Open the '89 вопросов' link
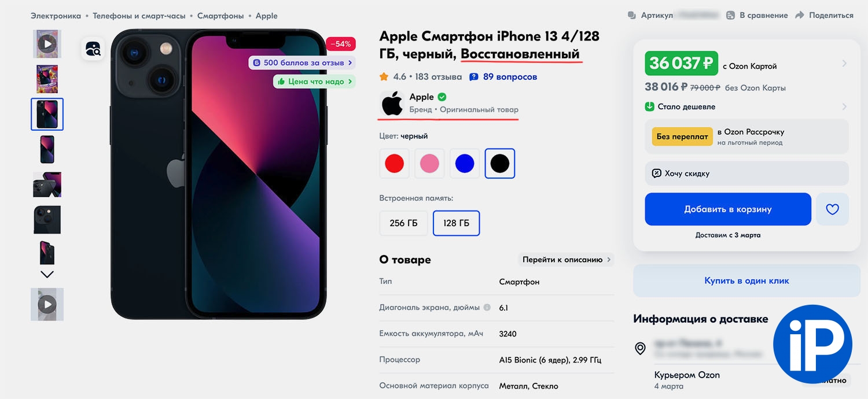868x399 pixels. pos(503,76)
